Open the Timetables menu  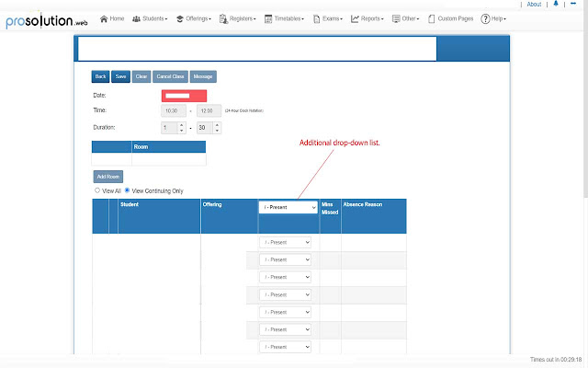[284, 18]
